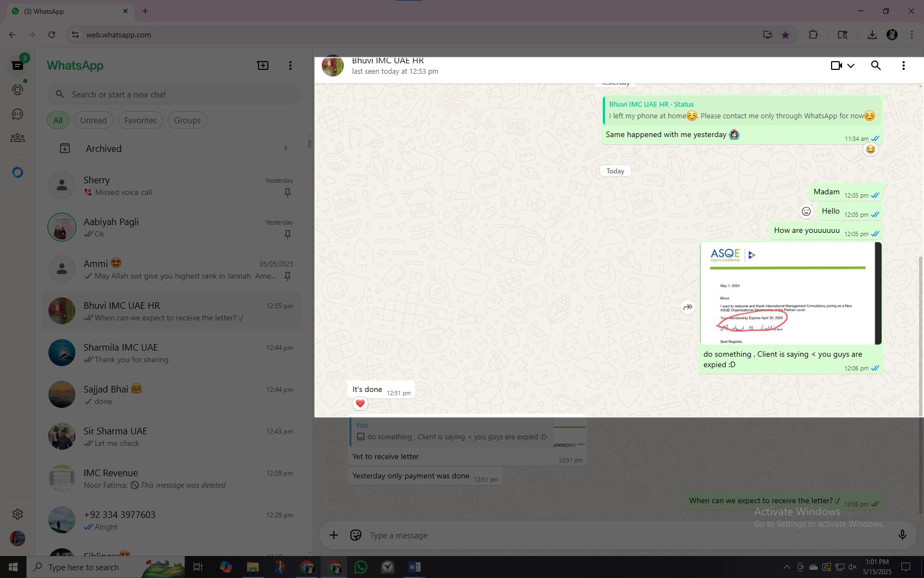Reload the page in browser
Screen dimensions: 924x578
pyautogui.click(x=52, y=35)
